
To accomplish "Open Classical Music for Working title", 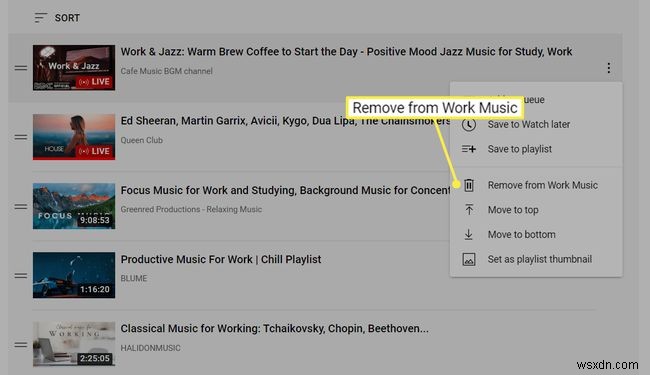I will point(274,329).
